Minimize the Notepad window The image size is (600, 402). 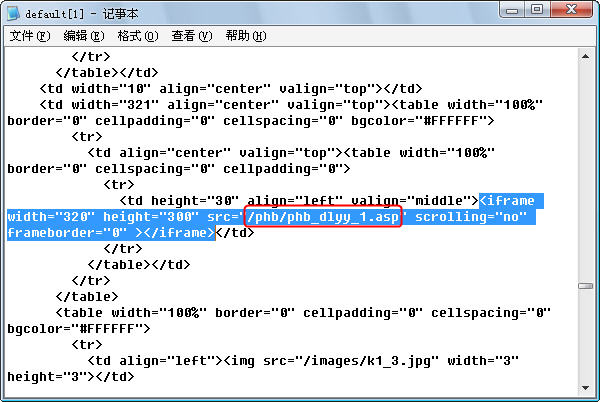click(x=512, y=10)
